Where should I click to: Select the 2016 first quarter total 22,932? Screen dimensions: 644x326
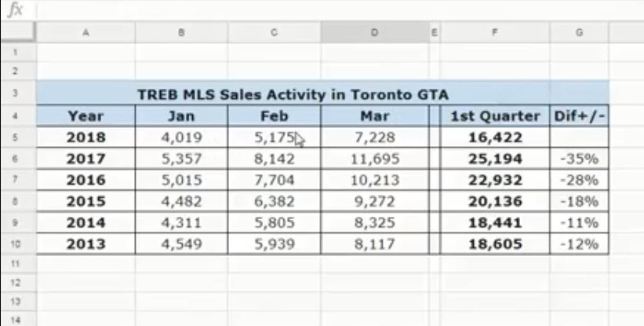[x=494, y=180]
